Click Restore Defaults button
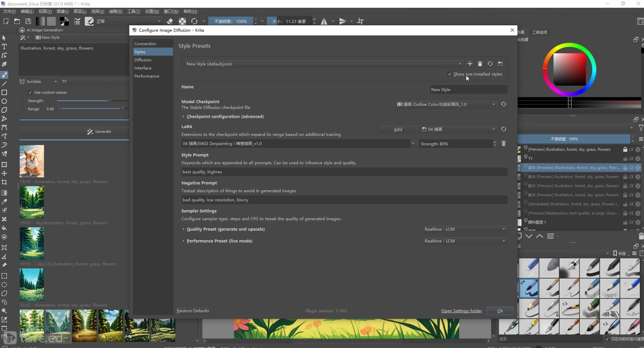 tap(193, 311)
